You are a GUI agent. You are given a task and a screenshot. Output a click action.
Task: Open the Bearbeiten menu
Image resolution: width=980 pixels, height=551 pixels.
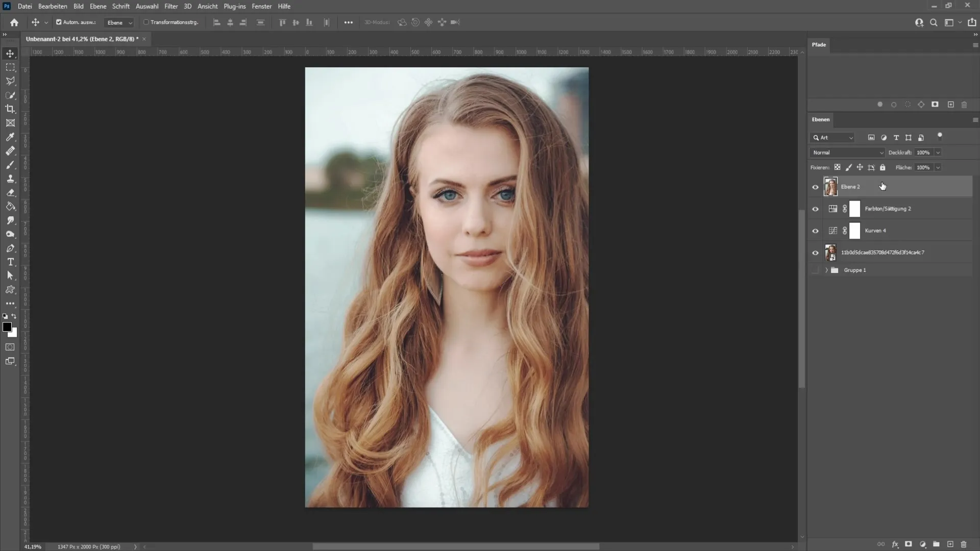(53, 6)
